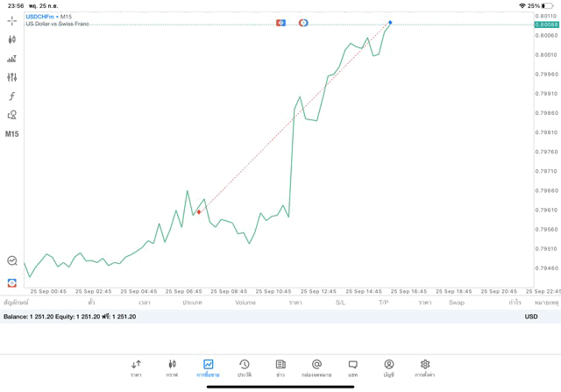Tap the red-blue icon at sidebar bottom
561x392 pixels.
click(12, 282)
